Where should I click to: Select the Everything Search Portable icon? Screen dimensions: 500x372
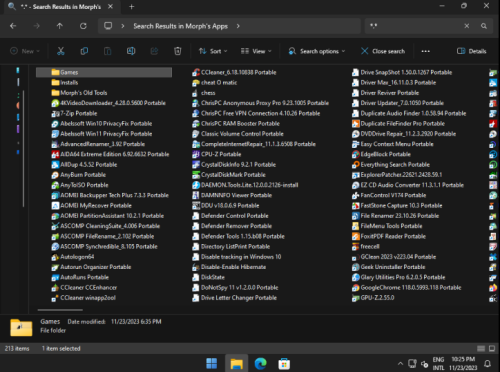(x=356, y=165)
